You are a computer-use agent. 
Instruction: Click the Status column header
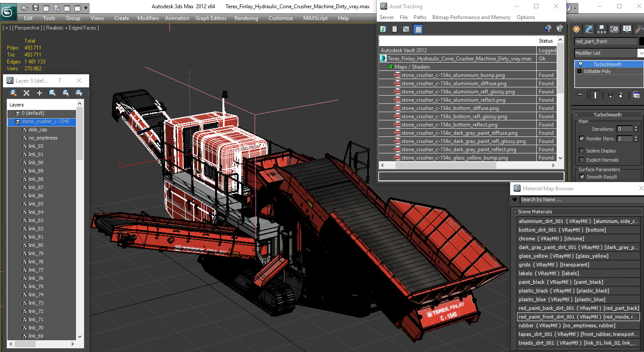pyautogui.click(x=546, y=41)
